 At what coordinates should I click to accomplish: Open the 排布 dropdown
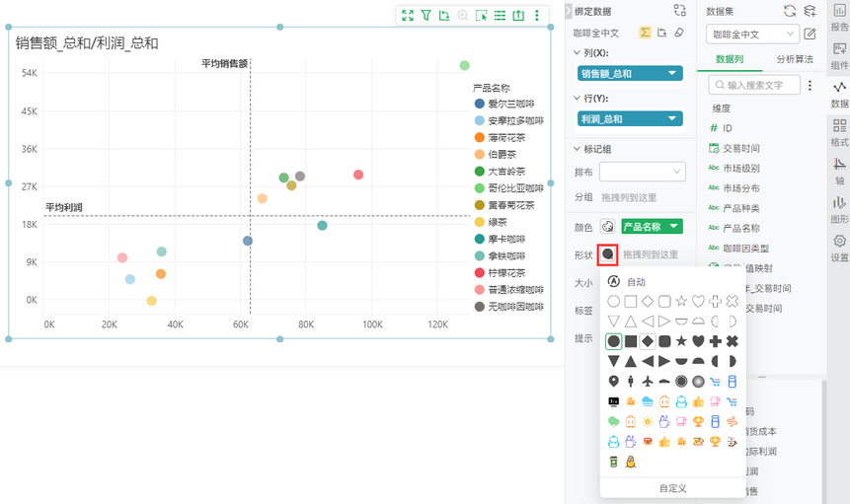tap(643, 172)
